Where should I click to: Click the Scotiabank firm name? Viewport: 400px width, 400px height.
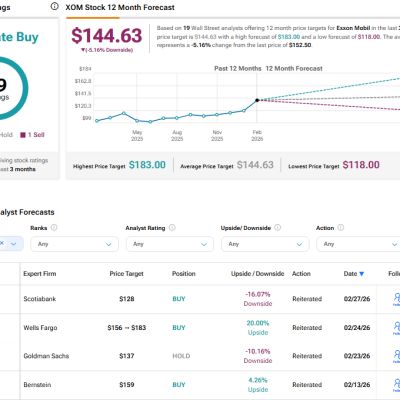click(40, 299)
